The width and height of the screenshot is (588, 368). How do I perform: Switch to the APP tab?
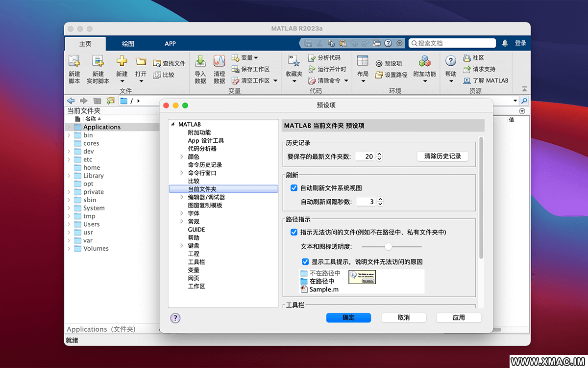click(x=170, y=44)
